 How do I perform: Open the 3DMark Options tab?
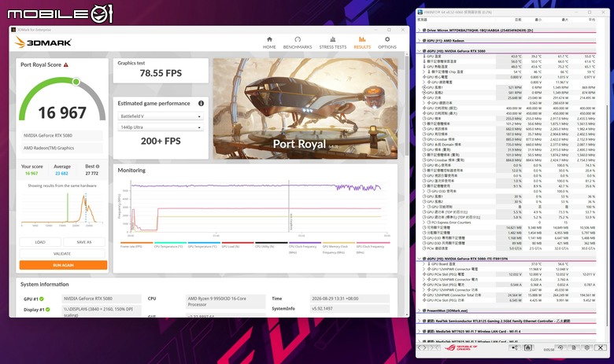[387, 42]
